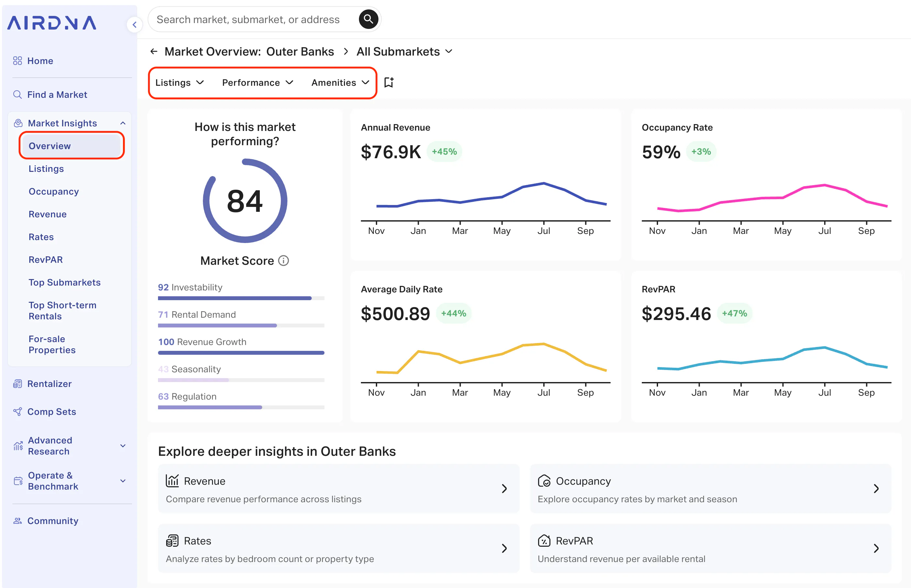Click the Market Insights pin icon
911x588 pixels.
tap(18, 123)
